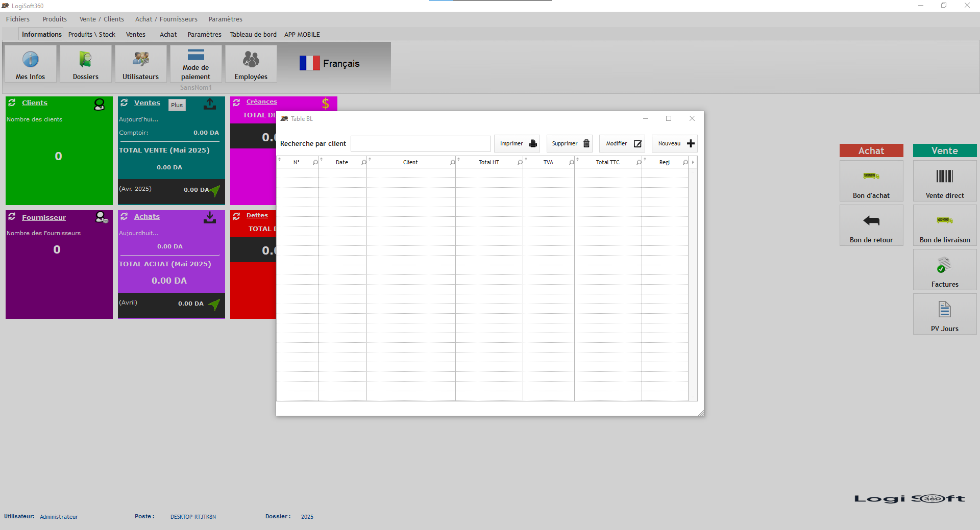Screen dimensions: 980x530
Task: Open filter on Client column header
Action: point(453,163)
